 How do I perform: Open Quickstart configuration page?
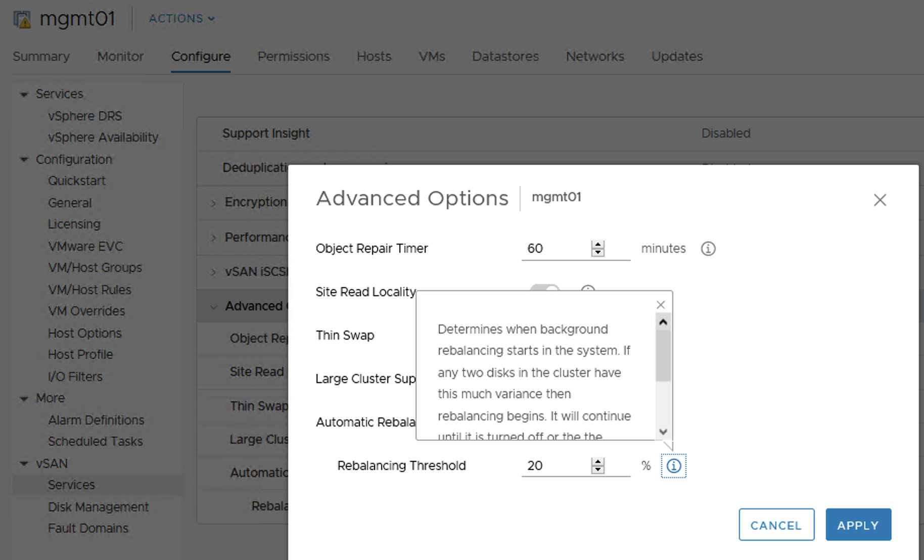coord(77,180)
